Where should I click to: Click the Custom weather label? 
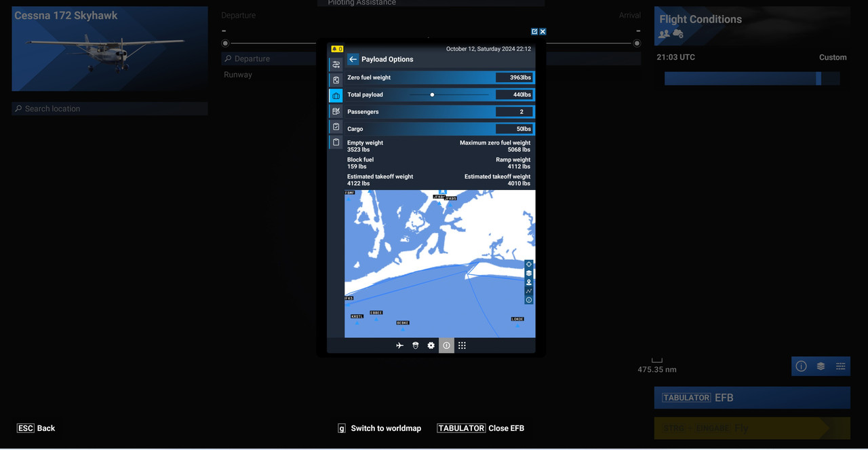833,58
